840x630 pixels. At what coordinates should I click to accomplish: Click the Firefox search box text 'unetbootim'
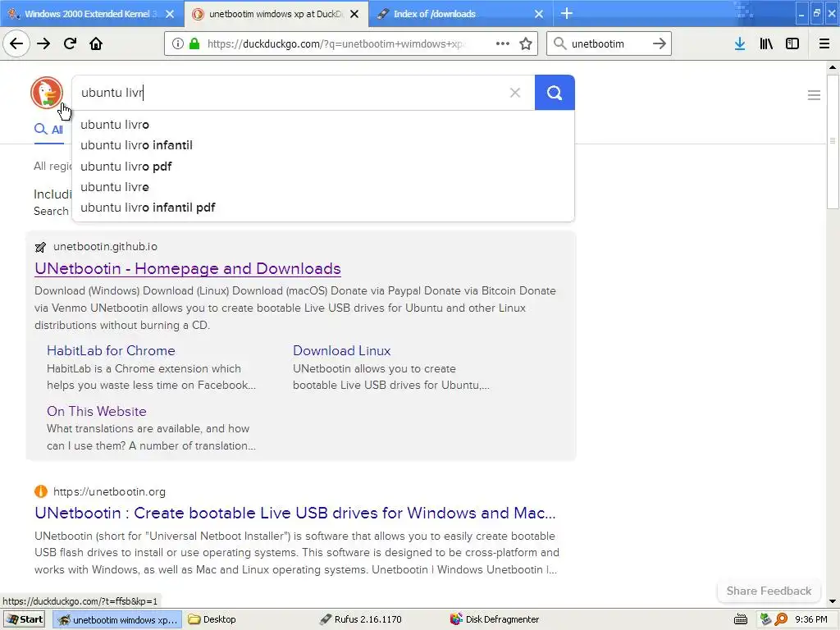[x=597, y=44]
